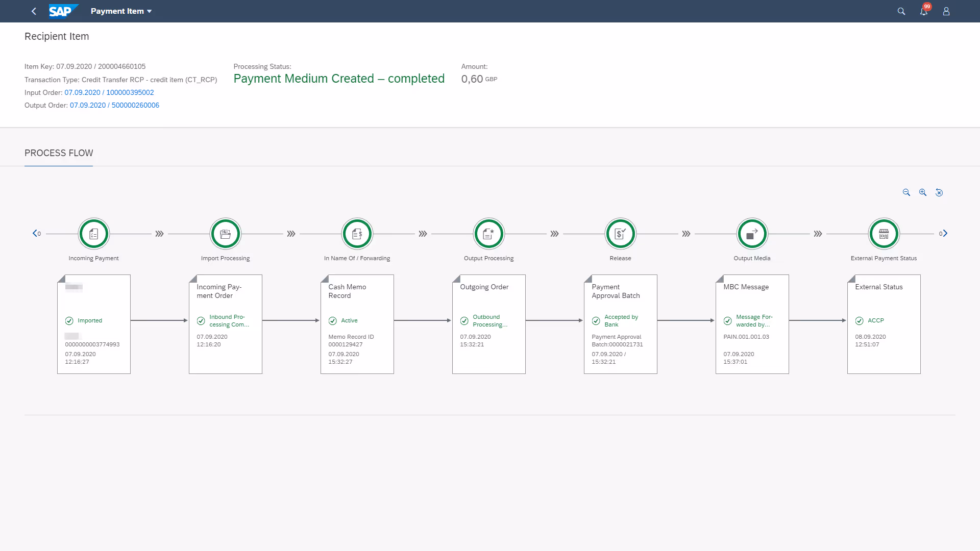Click the Release process node icon
The width and height of the screenshot is (980, 551).
click(x=621, y=234)
